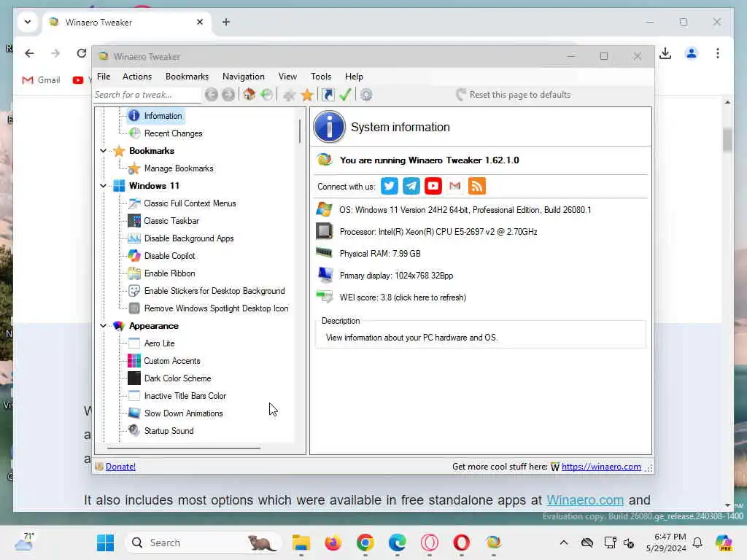Click the shortcut-arrow export icon in toolbar

328,95
